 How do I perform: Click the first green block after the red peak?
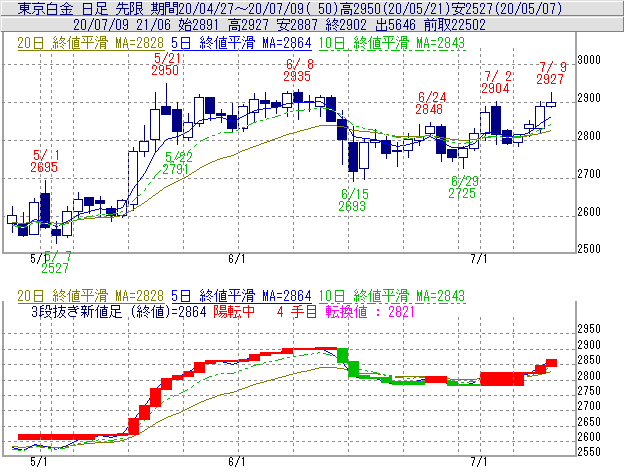point(343,355)
